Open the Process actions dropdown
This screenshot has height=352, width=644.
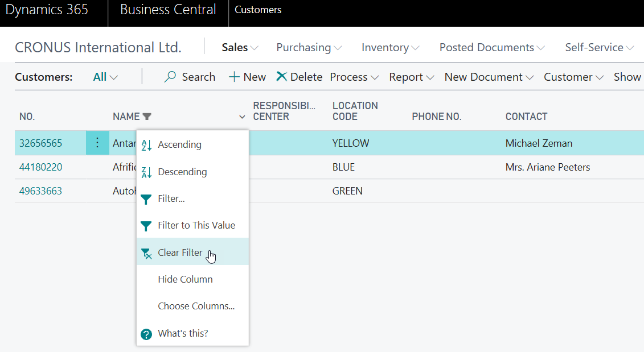[x=354, y=77]
